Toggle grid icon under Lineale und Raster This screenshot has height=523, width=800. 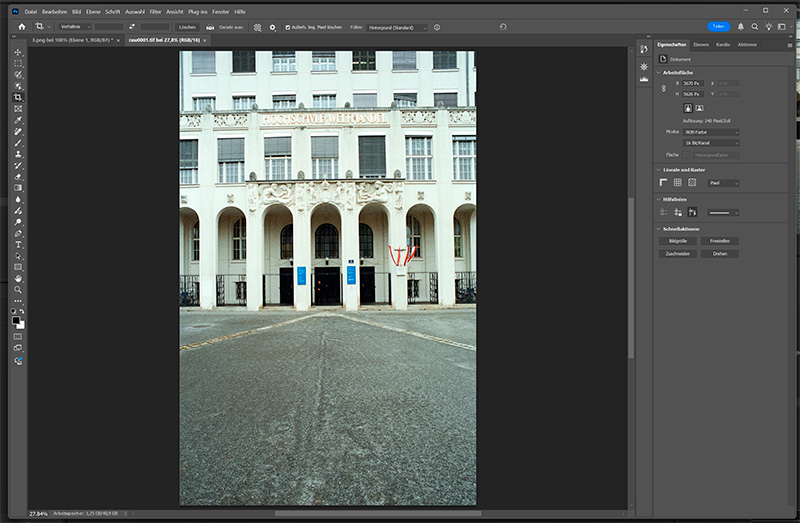click(x=678, y=182)
